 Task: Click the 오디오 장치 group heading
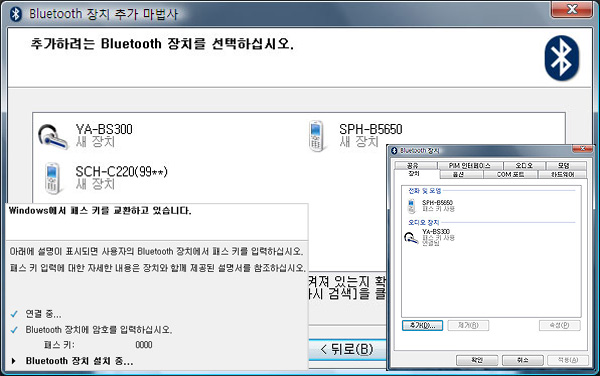point(424,222)
